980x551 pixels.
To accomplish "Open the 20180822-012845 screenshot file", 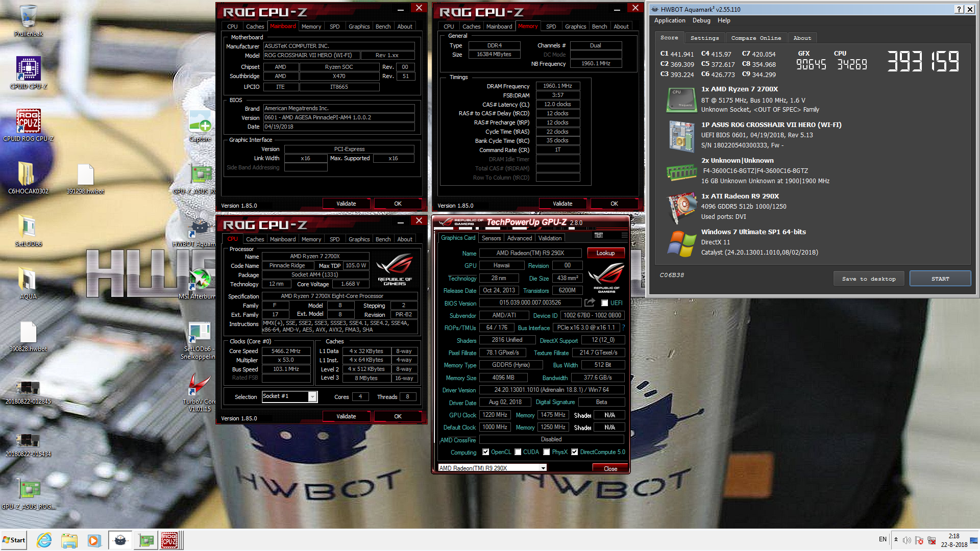I will [29, 392].
